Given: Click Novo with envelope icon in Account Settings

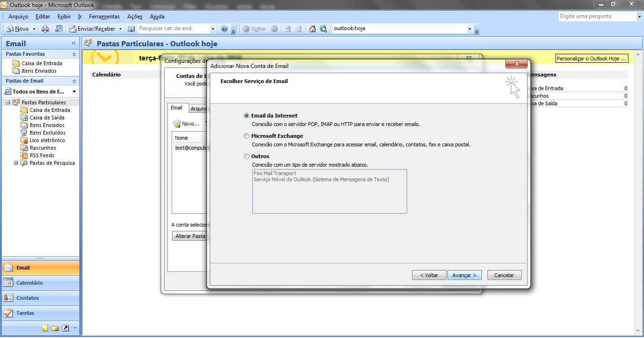Looking at the screenshot, I should (186, 124).
